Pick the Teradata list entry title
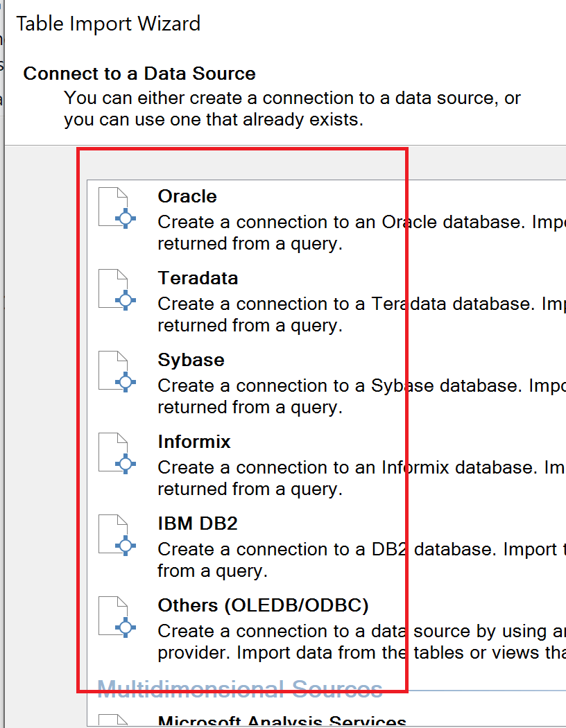The width and height of the screenshot is (566, 728). click(198, 278)
